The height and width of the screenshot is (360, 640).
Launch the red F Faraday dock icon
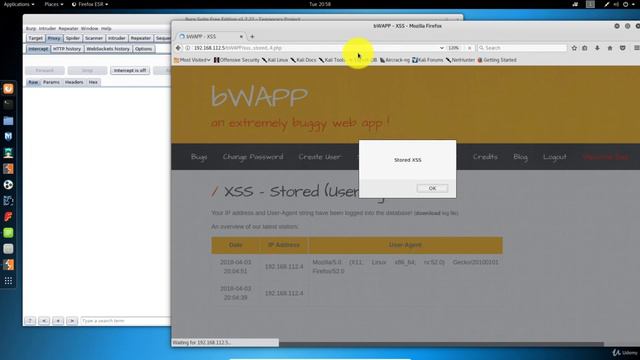tap(8, 216)
